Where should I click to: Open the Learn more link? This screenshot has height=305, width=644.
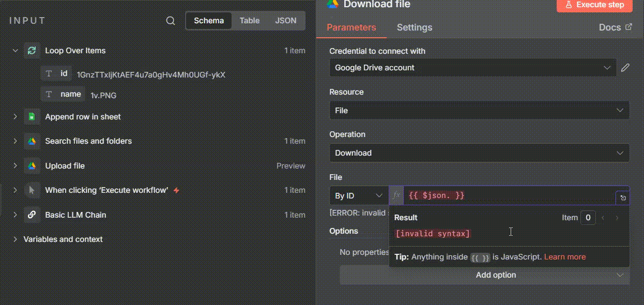pyautogui.click(x=565, y=257)
